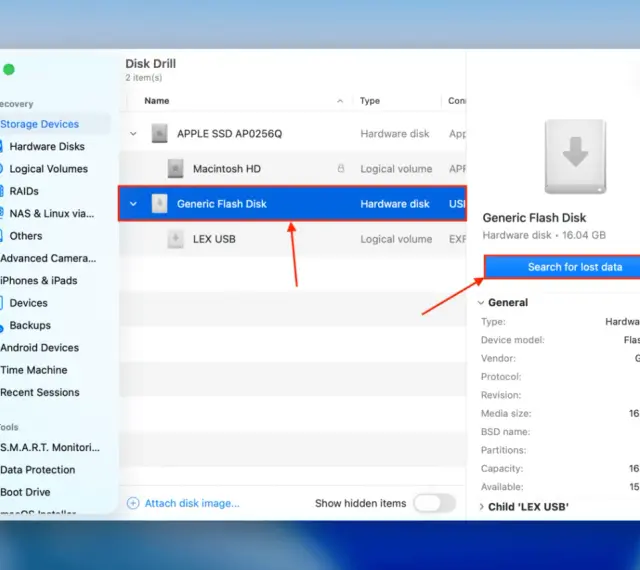The height and width of the screenshot is (570, 640).
Task: Expand the Child 'LEX USB' section
Action: pyautogui.click(x=481, y=507)
